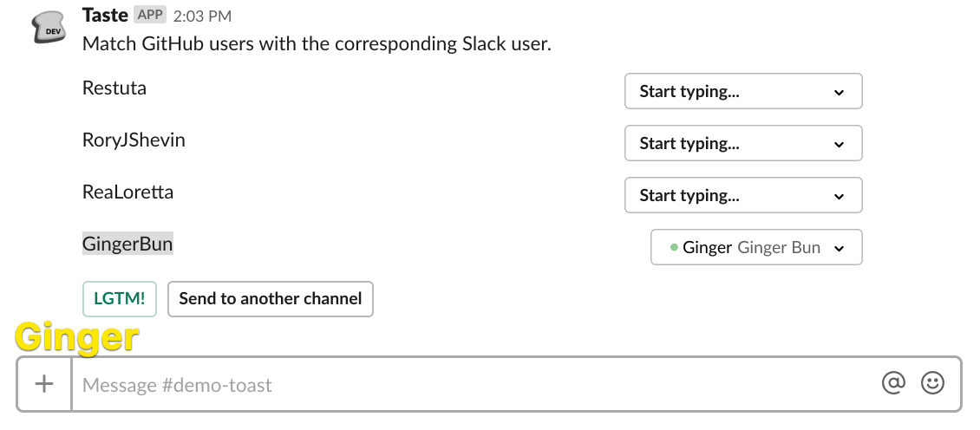Click the Taste app toast avatar icon

coord(48,29)
